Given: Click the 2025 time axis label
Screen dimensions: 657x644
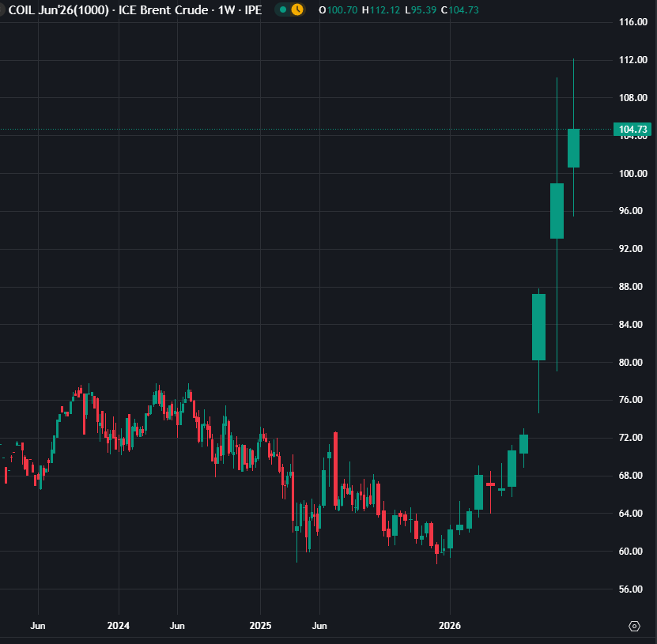Looking at the screenshot, I should [x=260, y=626].
